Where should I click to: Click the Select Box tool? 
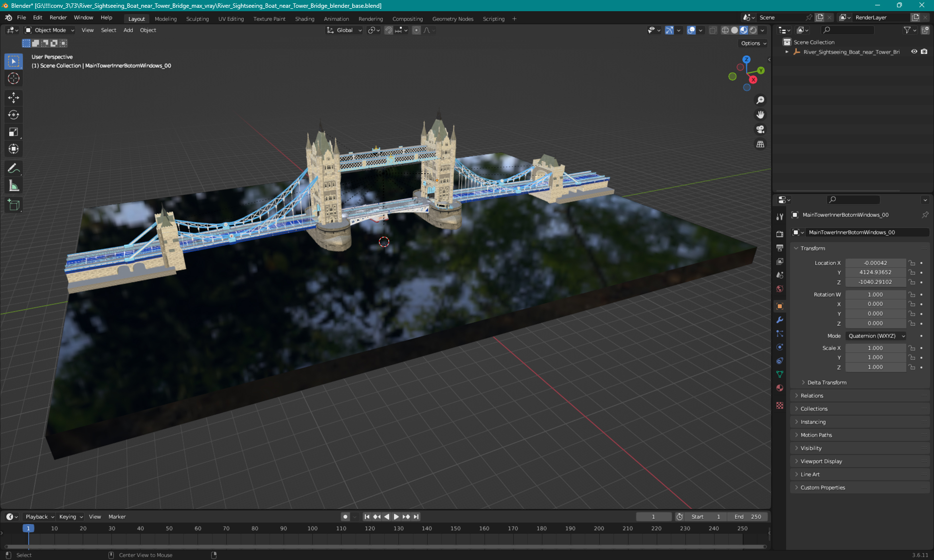coord(14,61)
